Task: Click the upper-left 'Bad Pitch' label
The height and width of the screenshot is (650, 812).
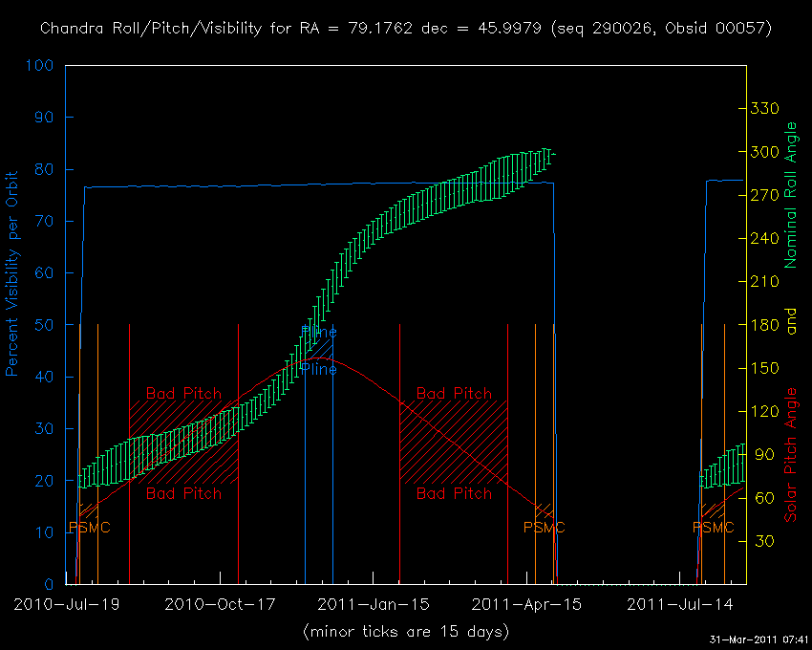Action: pyautogui.click(x=183, y=393)
